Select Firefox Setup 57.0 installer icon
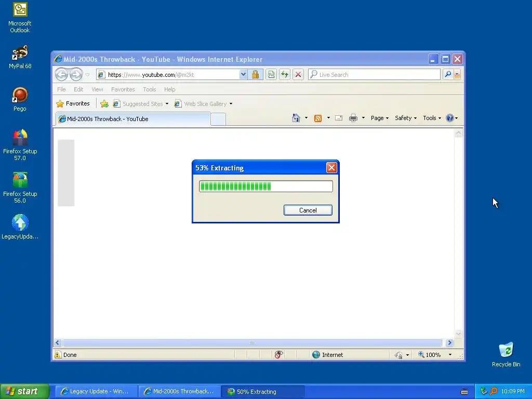 click(20, 145)
